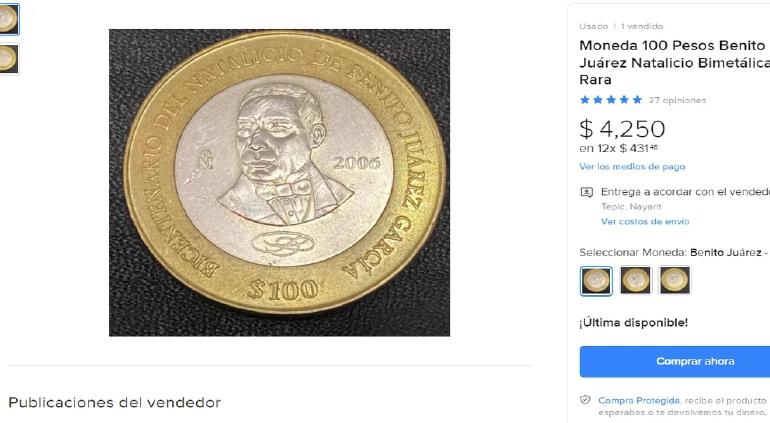Select the second coin thumbnail at top left

(8, 58)
